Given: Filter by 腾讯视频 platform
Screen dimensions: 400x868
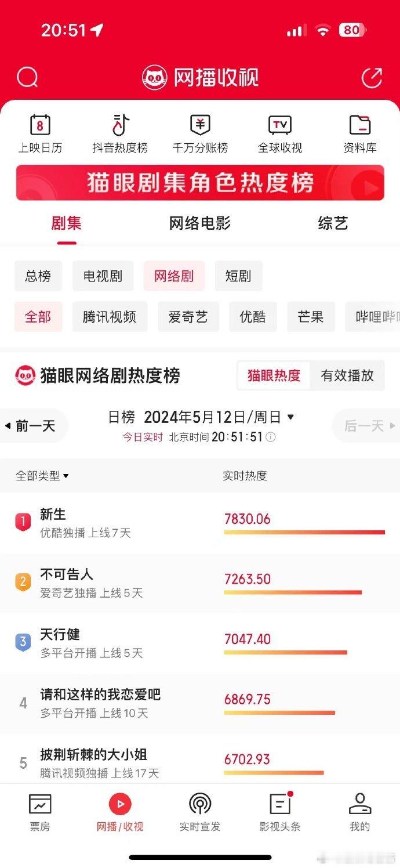Looking at the screenshot, I should (x=110, y=317).
